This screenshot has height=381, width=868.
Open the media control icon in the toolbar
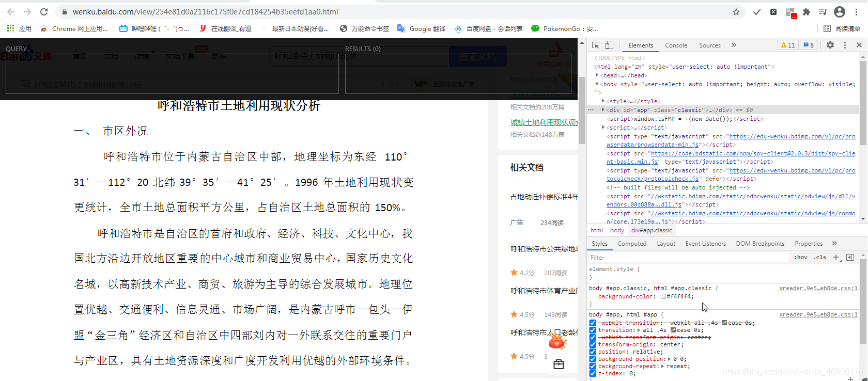coord(823,12)
